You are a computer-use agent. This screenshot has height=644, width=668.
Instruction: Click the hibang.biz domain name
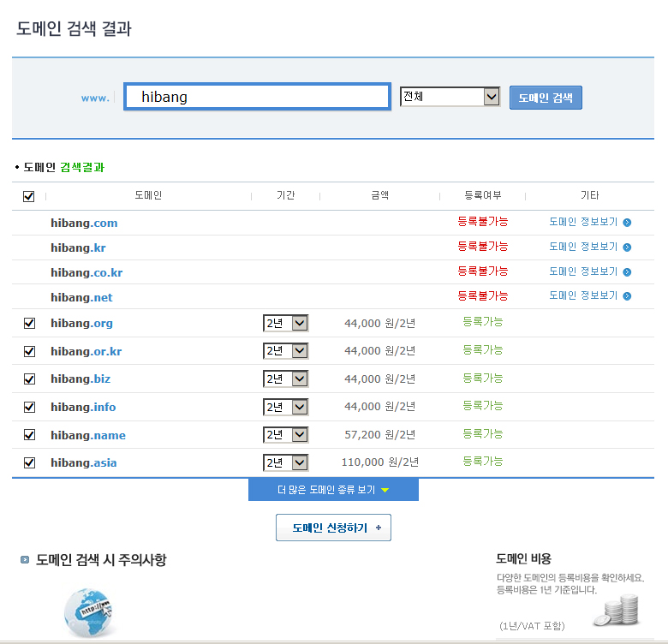click(81, 379)
